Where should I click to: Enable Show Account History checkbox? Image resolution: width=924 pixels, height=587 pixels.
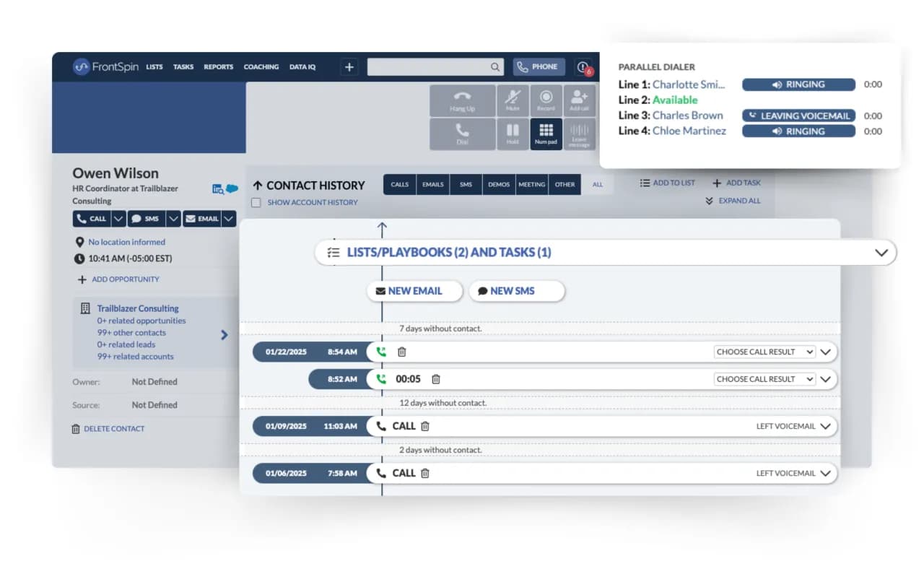point(256,203)
